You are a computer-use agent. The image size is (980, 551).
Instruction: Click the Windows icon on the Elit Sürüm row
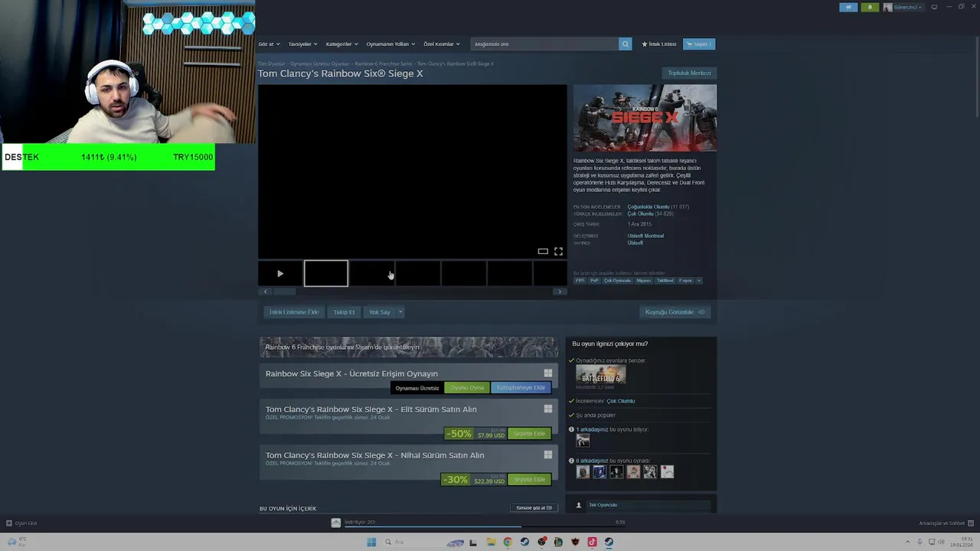click(547, 409)
